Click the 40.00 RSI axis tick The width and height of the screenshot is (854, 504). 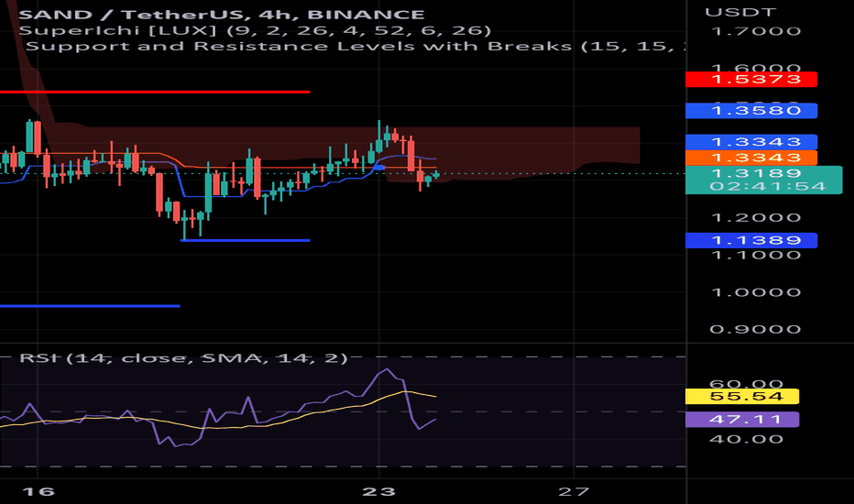pyautogui.click(x=746, y=439)
